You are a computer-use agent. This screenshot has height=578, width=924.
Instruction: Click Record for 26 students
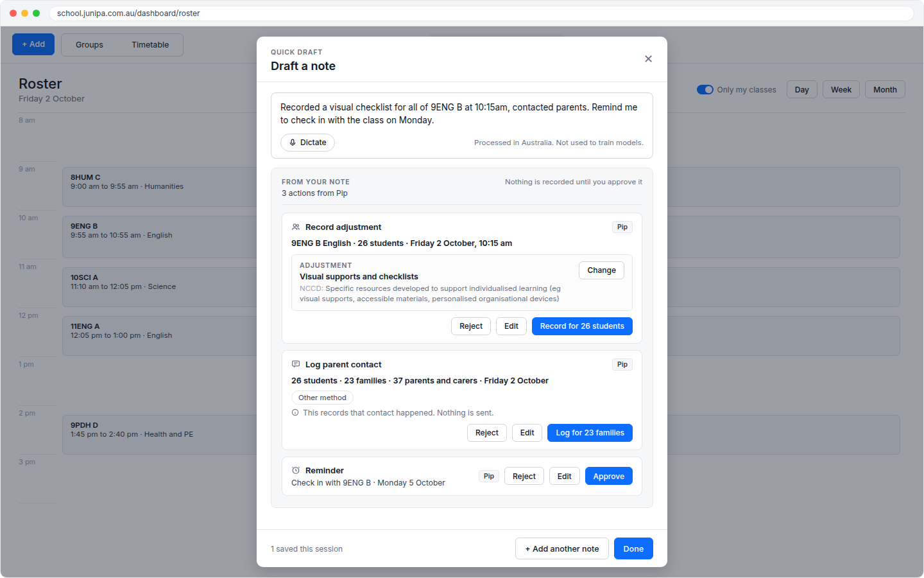(x=582, y=326)
